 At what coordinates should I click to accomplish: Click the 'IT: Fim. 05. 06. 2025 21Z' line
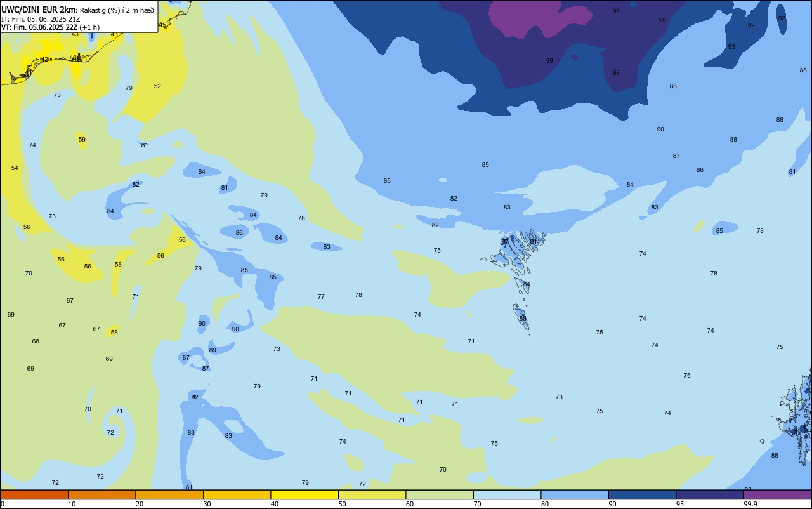coord(41,19)
